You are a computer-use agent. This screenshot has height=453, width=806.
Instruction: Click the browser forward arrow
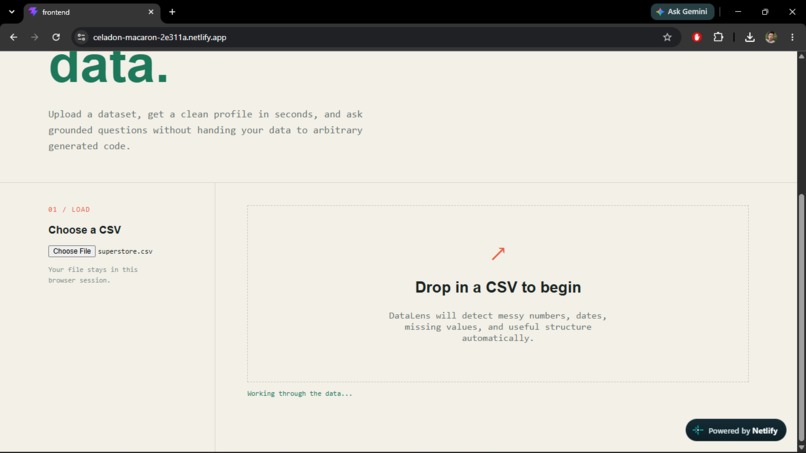pos(34,37)
